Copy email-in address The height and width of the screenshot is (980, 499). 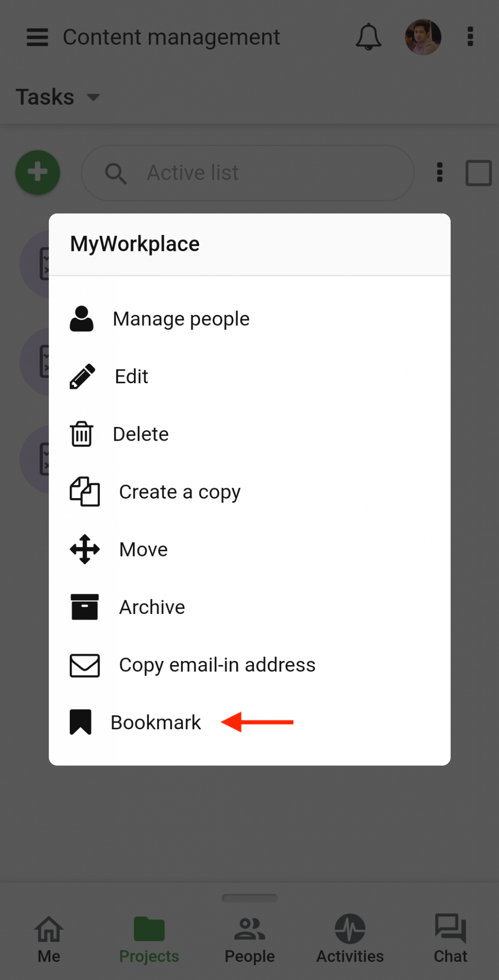point(249,665)
